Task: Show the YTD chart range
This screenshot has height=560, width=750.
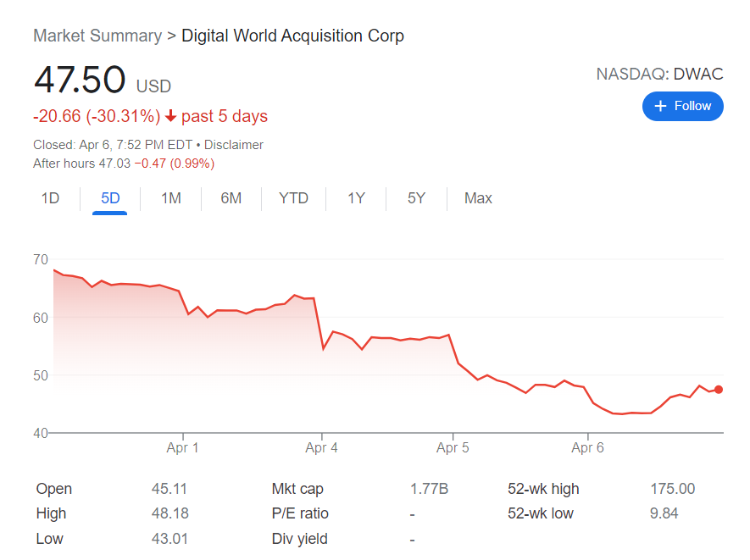Action: [x=293, y=198]
